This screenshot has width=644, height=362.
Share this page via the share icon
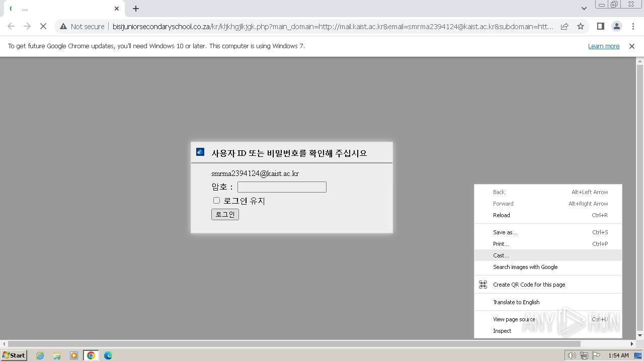(x=565, y=26)
